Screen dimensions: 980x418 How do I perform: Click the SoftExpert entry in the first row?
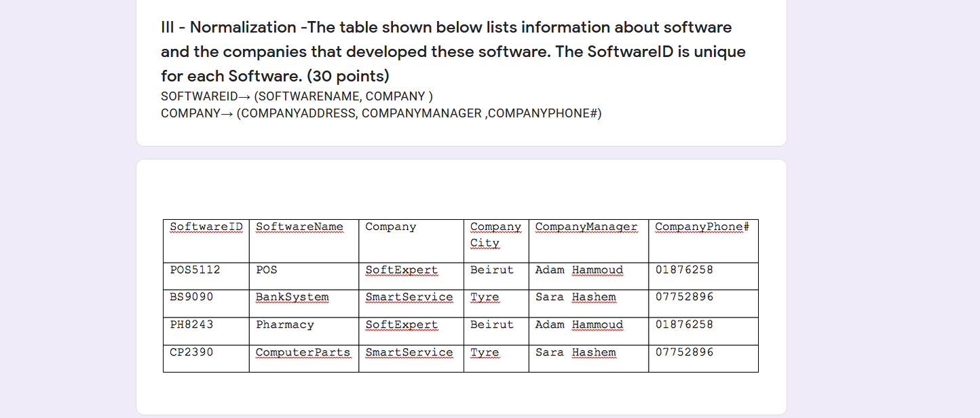click(x=401, y=269)
